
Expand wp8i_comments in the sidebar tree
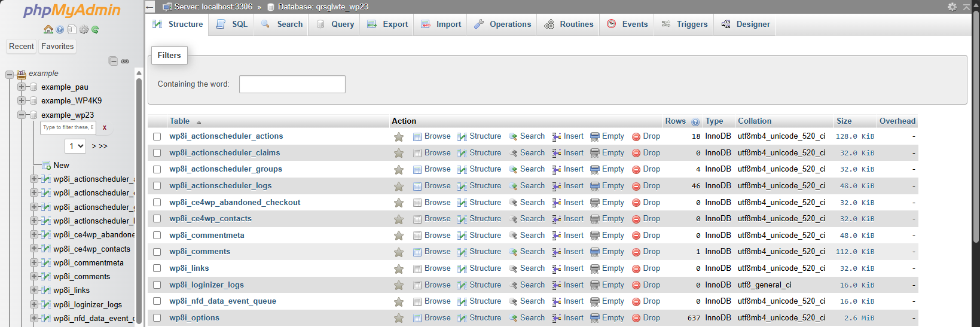34,276
